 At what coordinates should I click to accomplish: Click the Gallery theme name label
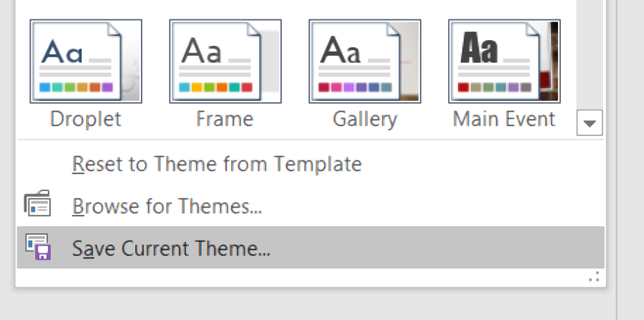pos(365,119)
